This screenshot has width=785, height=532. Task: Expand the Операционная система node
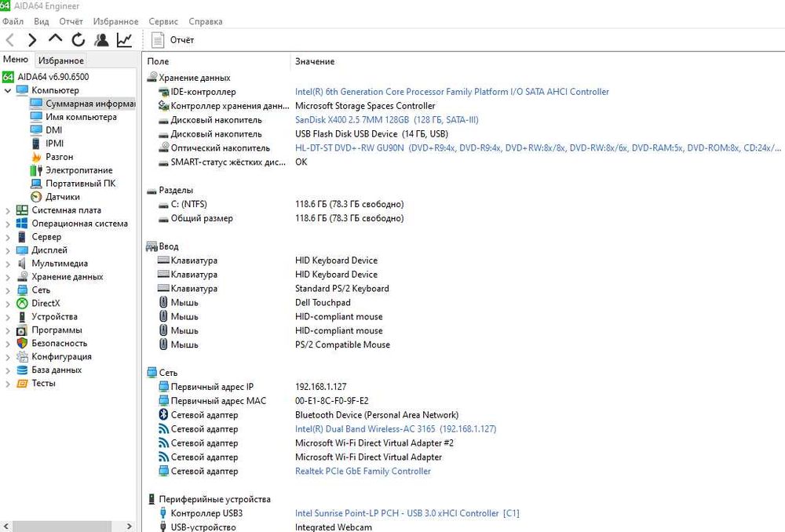click(x=8, y=224)
